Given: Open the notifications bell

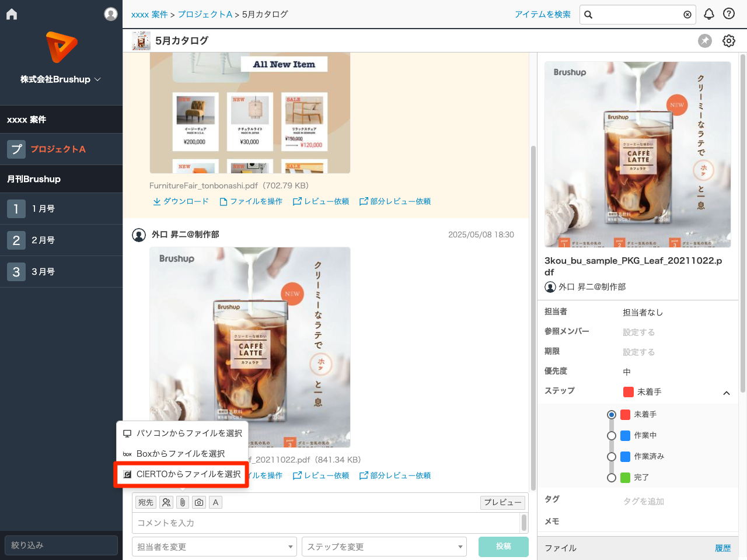Looking at the screenshot, I should (709, 14).
